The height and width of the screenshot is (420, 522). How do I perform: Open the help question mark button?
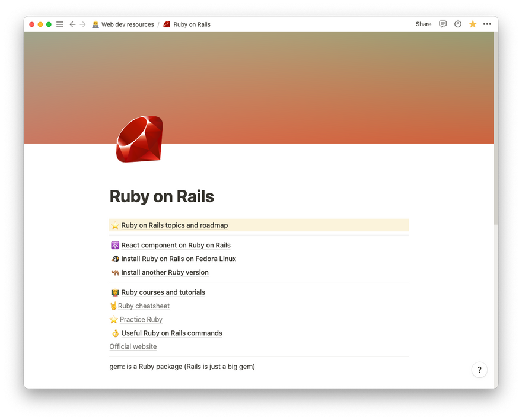tap(479, 370)
